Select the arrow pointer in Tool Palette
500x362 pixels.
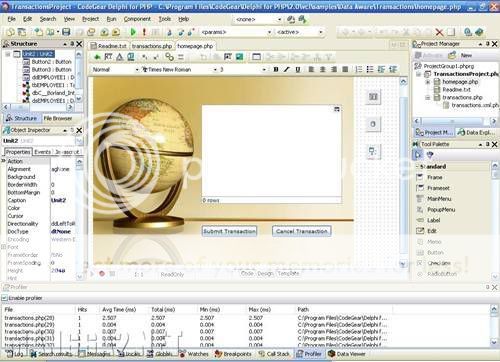417,154
